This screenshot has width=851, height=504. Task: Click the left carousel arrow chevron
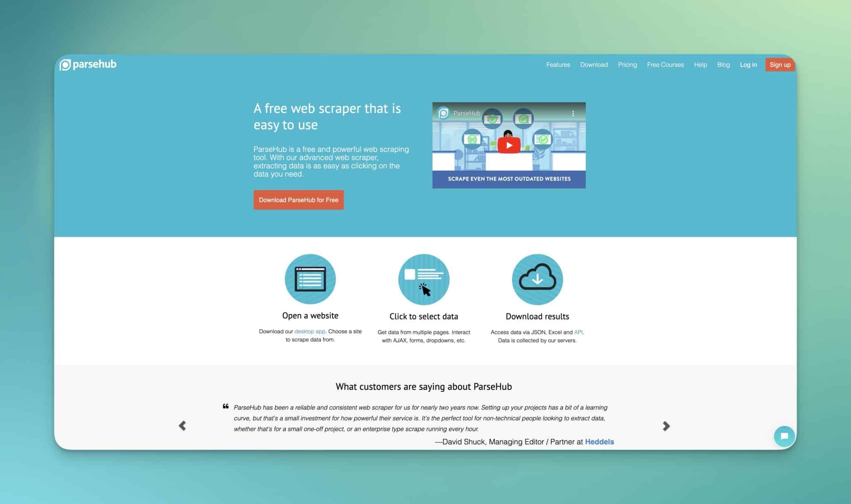[x=182, y=425]
